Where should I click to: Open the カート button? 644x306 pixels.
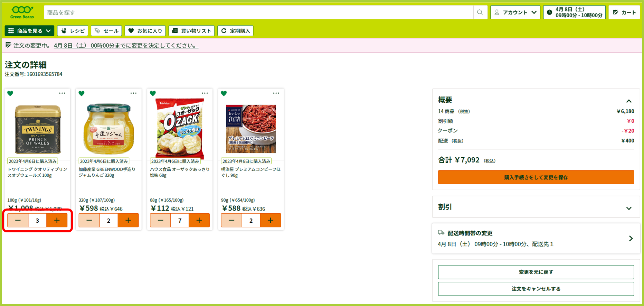[624, 12]
